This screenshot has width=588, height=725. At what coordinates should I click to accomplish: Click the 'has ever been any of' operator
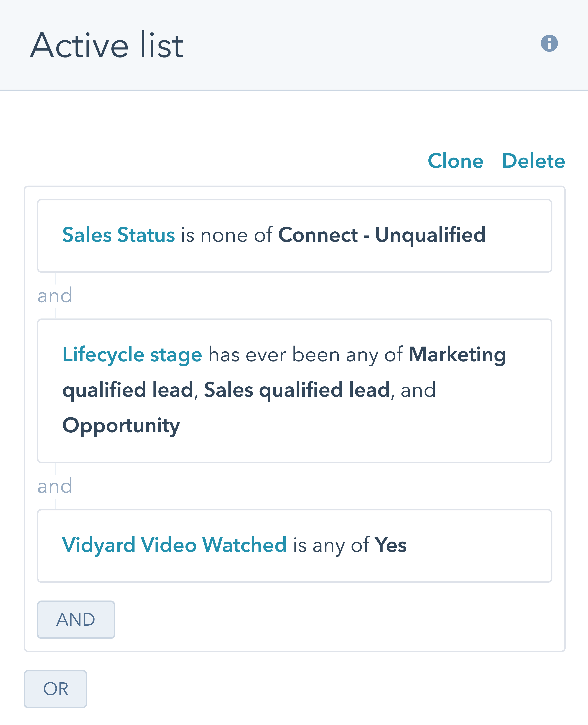(x=305, y=355)
